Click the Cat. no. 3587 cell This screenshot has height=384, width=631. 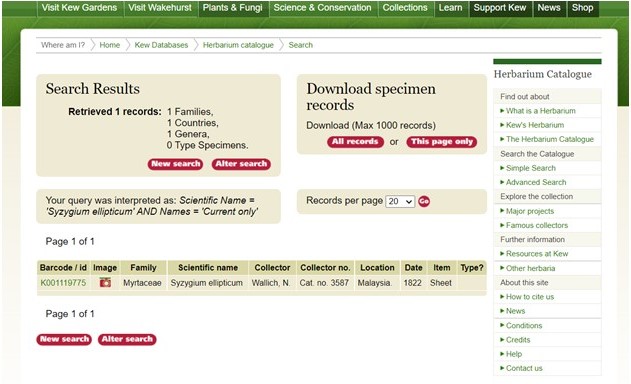point(324,283)
